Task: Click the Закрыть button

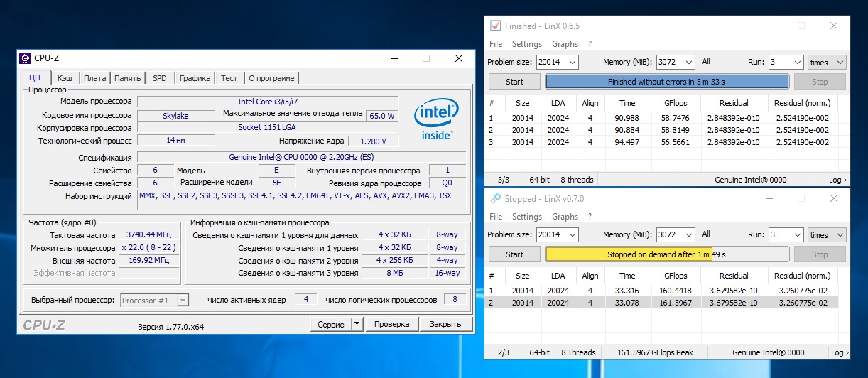Action: (445, 324)
